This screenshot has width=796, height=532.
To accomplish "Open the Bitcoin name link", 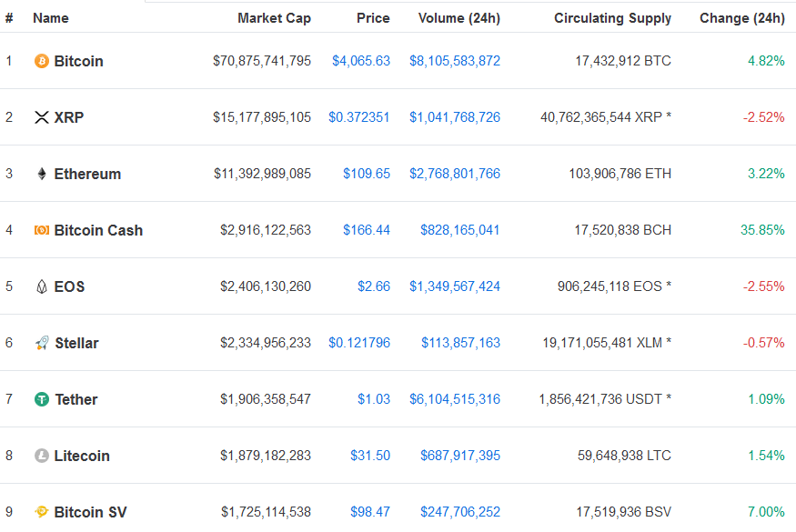I will (x=78, y=62).
